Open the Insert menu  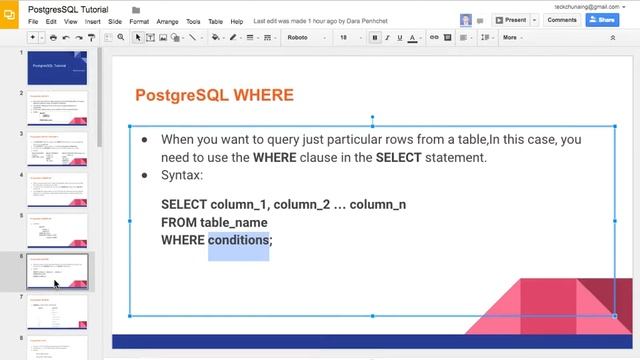[x=93, y=22]
